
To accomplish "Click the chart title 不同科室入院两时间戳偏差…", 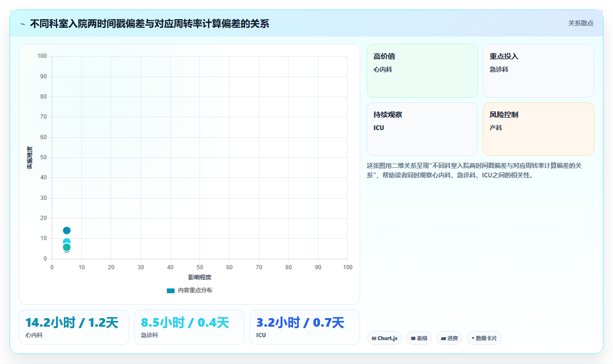I will 149,23.
